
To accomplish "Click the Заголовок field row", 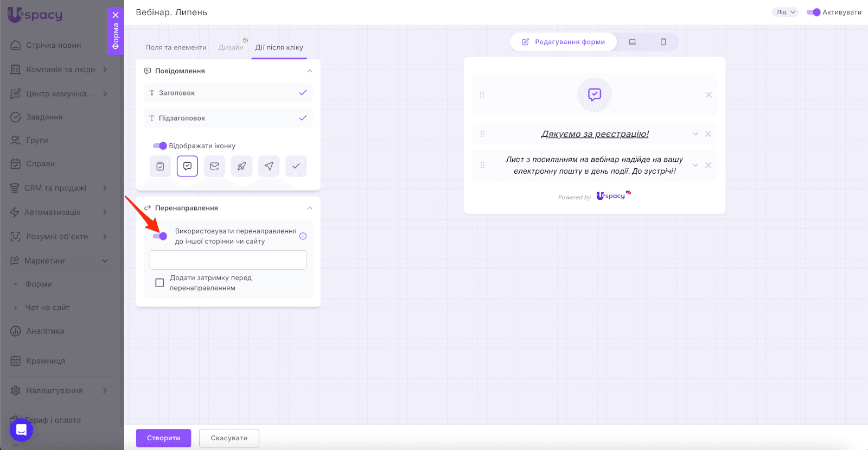I will tap(228, 93).
